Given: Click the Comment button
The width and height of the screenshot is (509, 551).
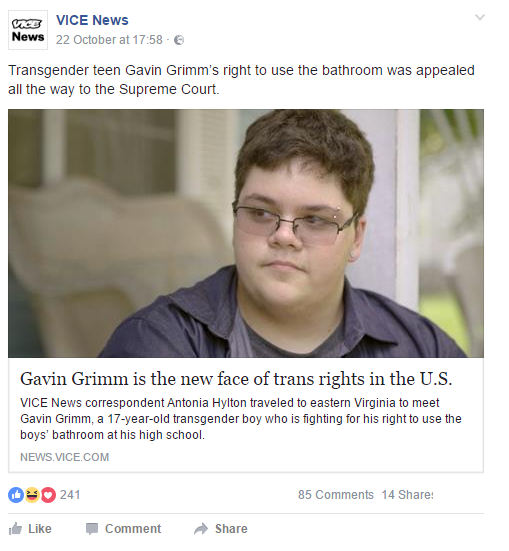Looking at the screenshot, I should coord(124,529).
